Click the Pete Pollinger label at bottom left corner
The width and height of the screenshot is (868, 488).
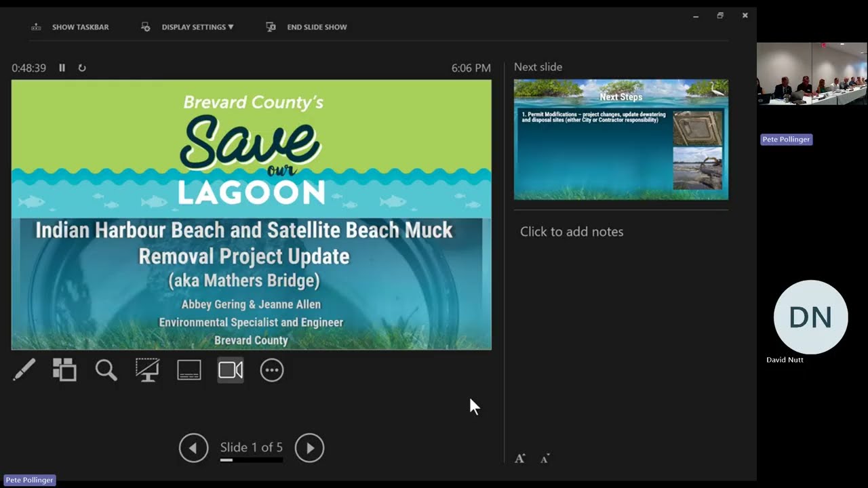[29, 480]
